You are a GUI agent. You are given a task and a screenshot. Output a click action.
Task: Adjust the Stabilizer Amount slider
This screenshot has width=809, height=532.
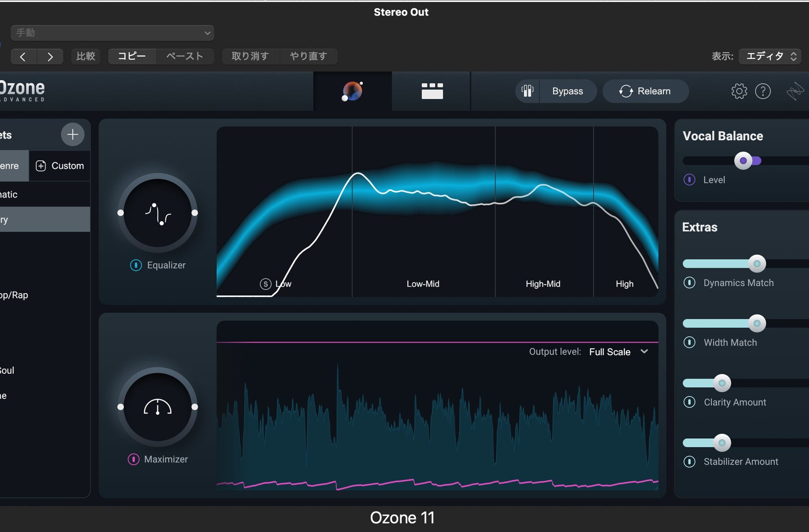(722, 443)
